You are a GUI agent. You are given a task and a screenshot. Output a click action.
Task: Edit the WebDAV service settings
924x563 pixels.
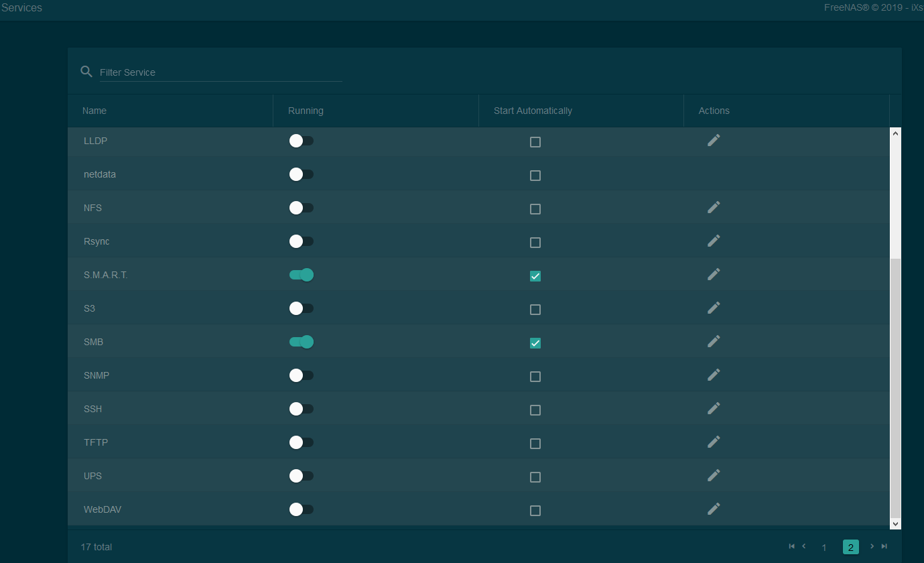click(x=714, y=509)
